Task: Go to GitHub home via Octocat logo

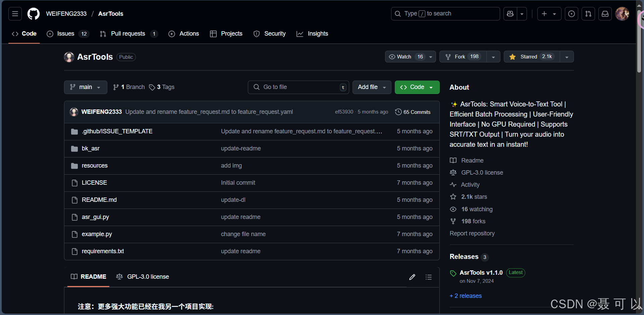Action: 34,14
